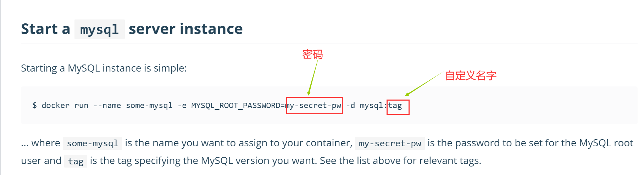Click the mysql code word in heading
This screenshot has height=175, width=644.
99,29
